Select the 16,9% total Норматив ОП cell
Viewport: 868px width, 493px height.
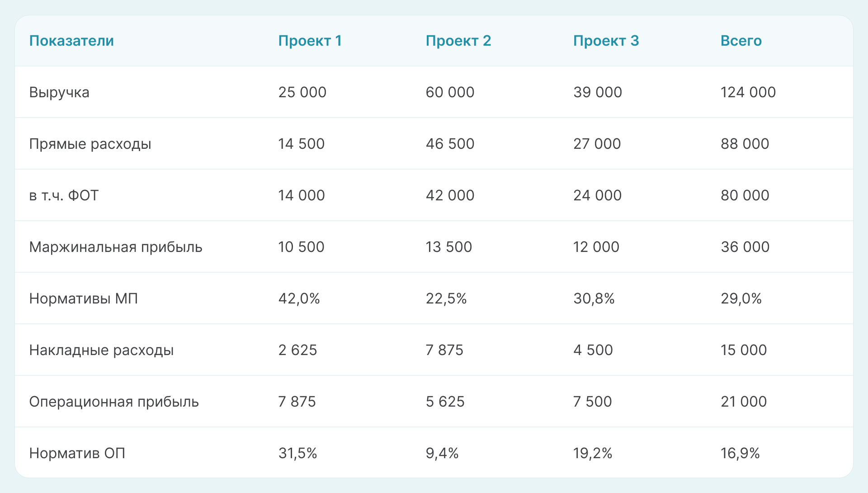pos(740,453)
